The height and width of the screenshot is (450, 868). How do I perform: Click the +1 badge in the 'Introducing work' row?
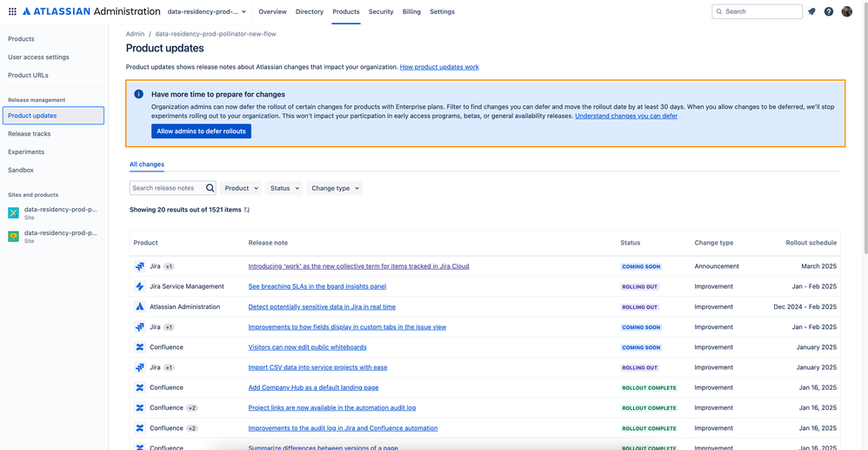coord(169,266)
